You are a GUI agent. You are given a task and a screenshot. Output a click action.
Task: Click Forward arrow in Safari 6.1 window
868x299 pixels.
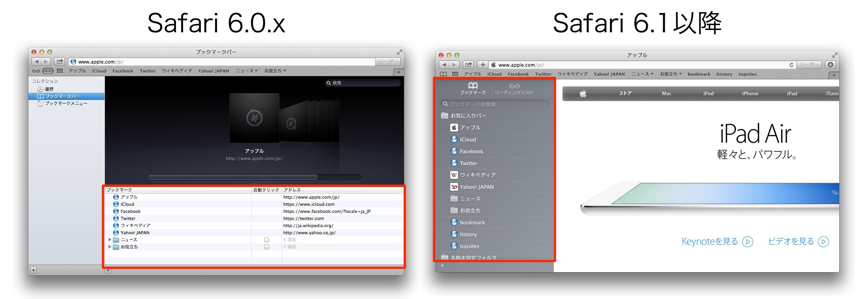point(454,65)
